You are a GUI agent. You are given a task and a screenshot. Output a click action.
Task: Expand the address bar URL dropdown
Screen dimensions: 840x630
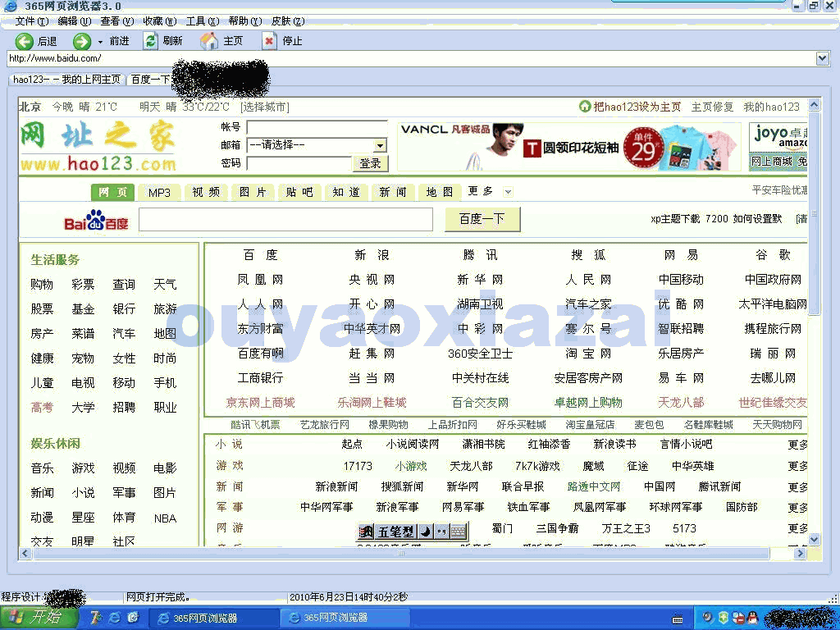click(x=823, y=58)
